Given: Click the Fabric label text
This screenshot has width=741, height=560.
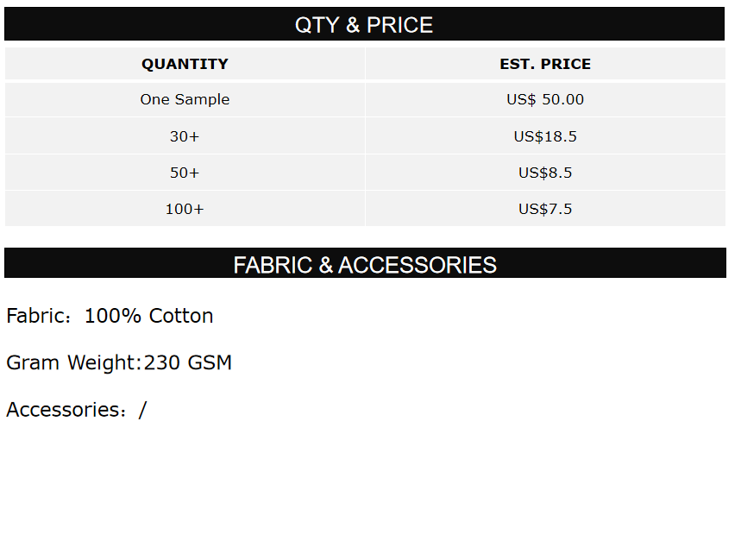Looking at the screenshot, I should 35,316.
